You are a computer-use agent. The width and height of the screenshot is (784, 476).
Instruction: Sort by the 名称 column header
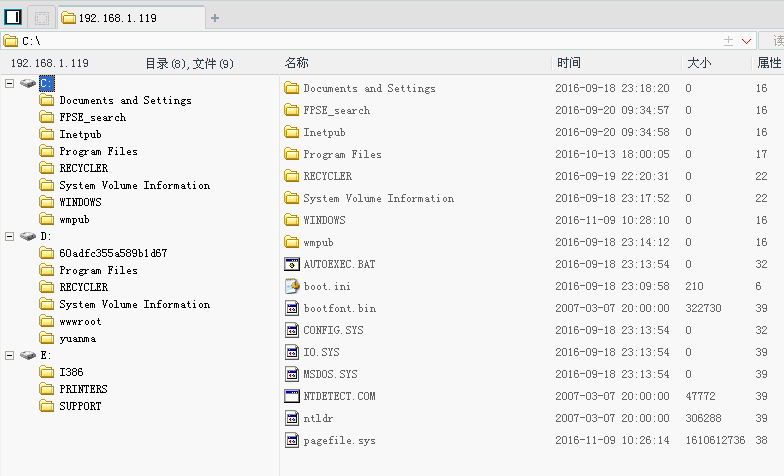click(296, 63)
